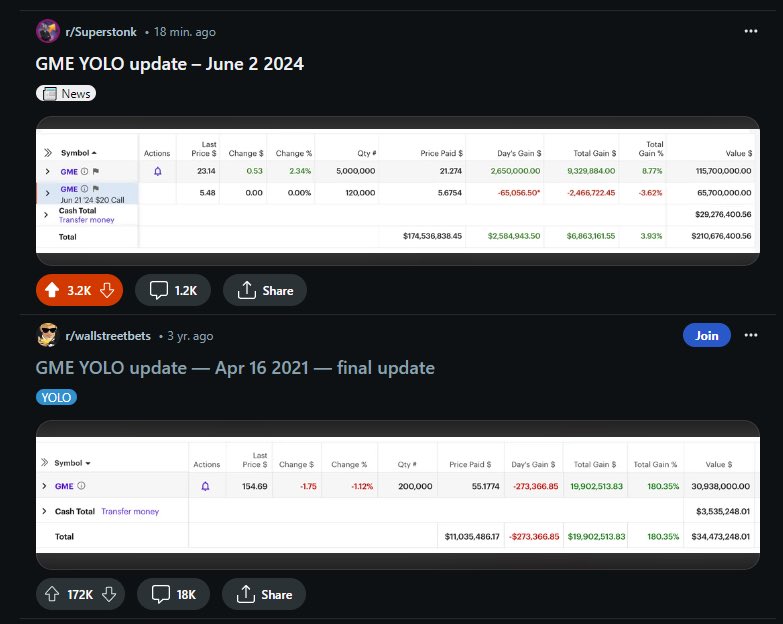Click the Price Paid $ header in top table

point(441,153)
